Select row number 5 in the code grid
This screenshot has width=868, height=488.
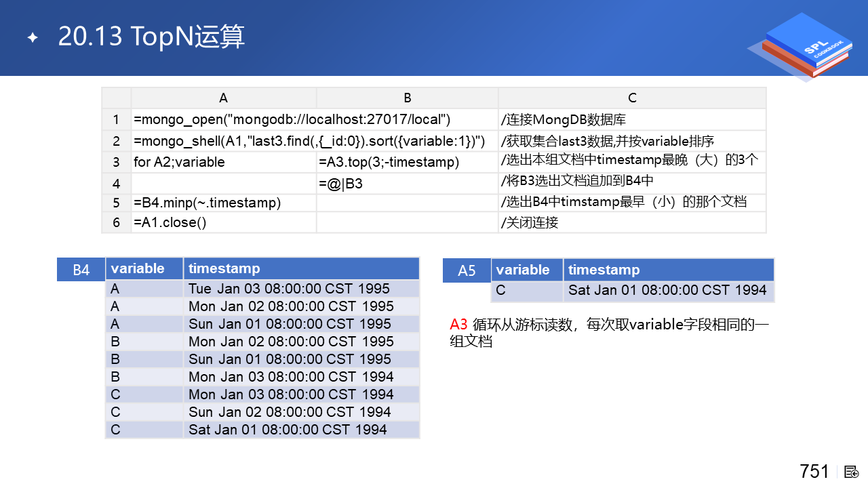117,203
